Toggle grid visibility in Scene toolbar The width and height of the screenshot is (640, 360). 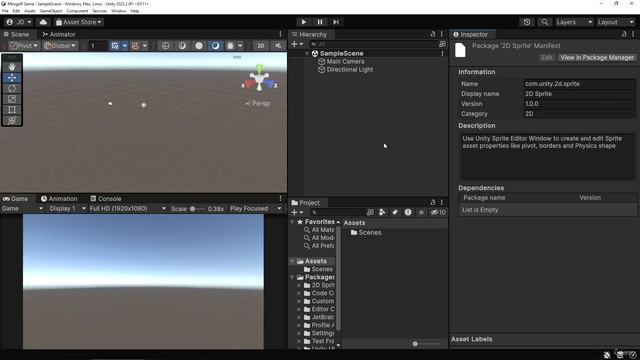pyautogui.click(x=115, y=46)
